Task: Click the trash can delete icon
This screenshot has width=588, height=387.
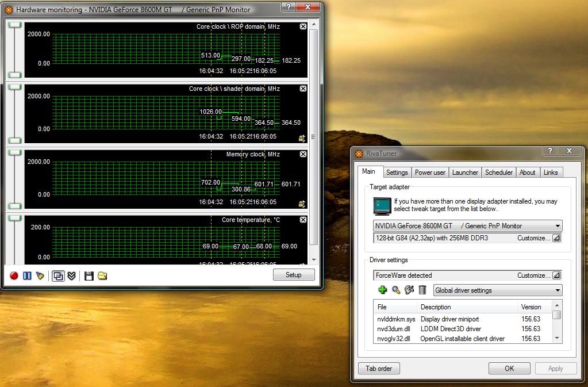Action: pyautogui.click(x=422, y=290)
